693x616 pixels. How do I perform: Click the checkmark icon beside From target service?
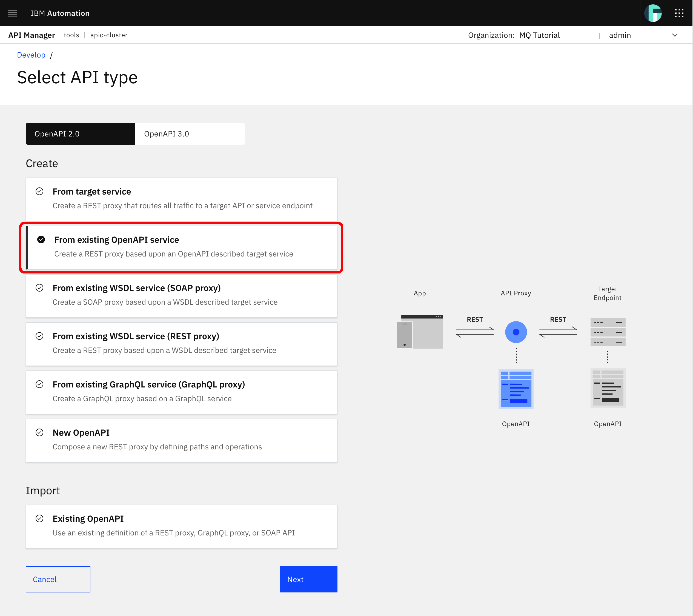[40, 191]
